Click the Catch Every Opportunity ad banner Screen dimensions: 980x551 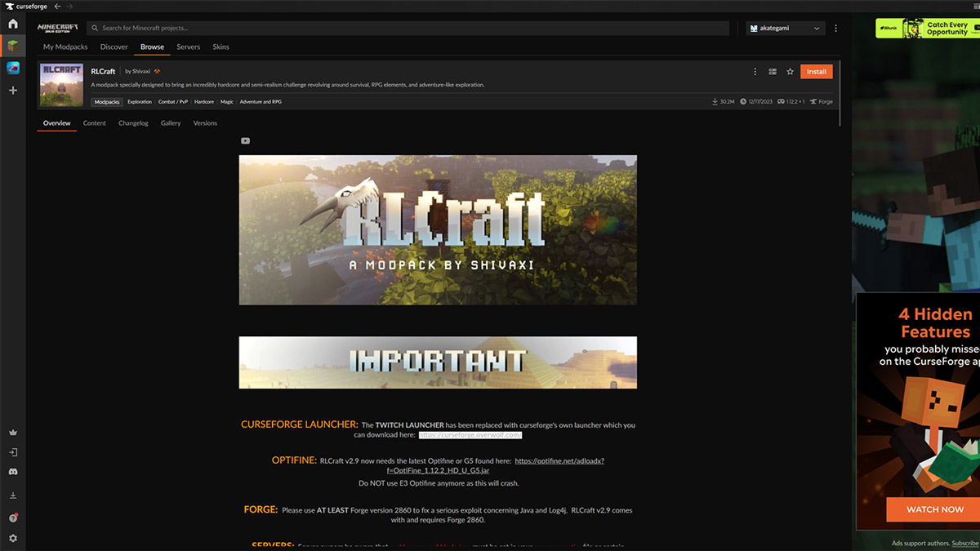927,29
